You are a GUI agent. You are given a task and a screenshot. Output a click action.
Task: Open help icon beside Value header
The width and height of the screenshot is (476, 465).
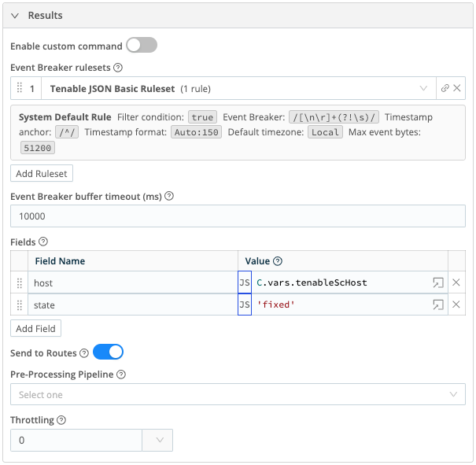[278, 261]
